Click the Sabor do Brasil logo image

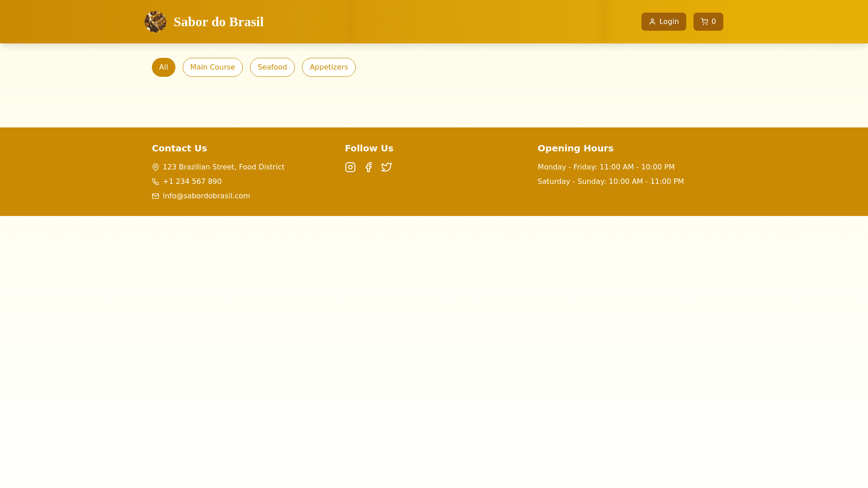(155, 22)
